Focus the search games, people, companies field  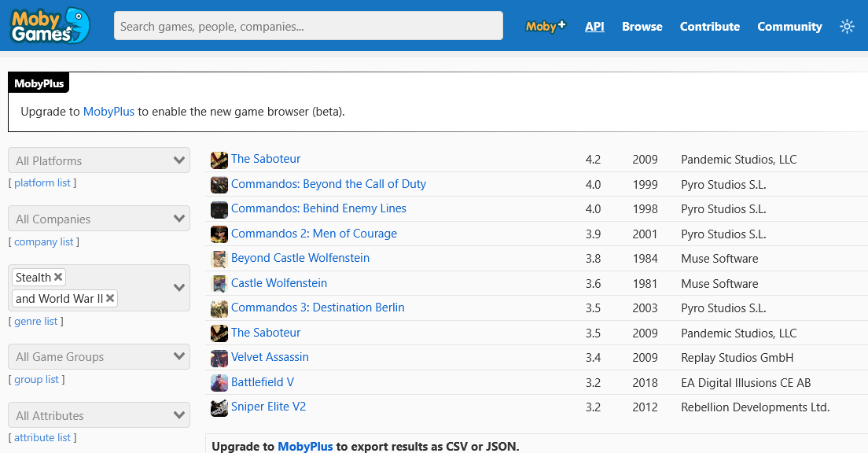coord(308,26)
